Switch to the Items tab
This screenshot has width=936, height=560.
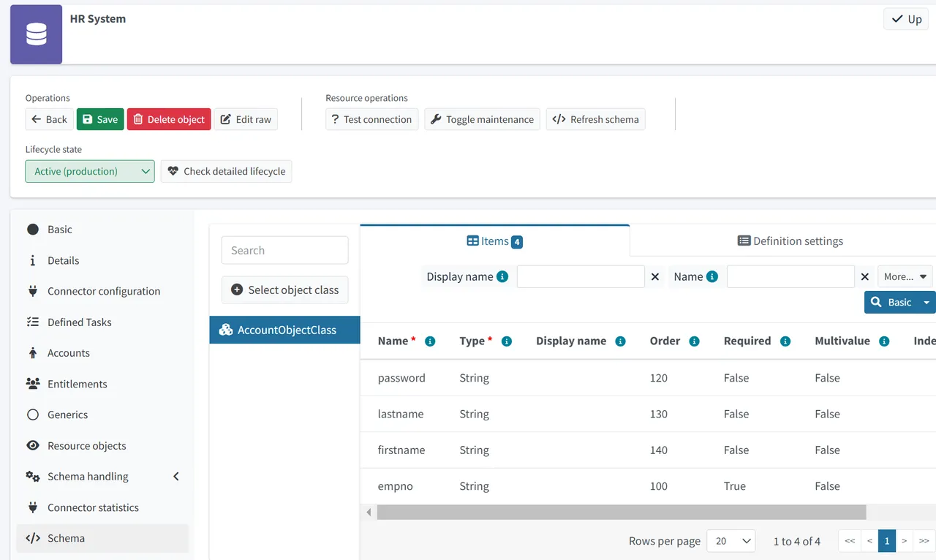click(495, 241)
